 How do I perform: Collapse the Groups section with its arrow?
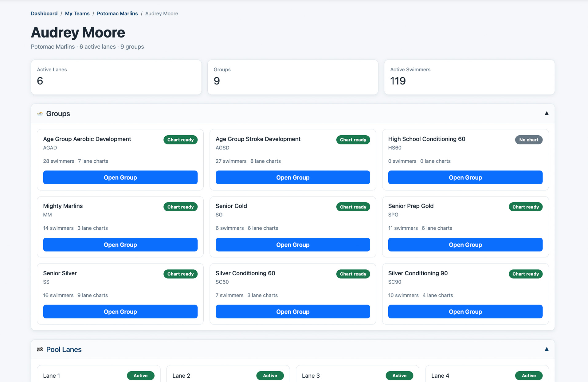(x=547, y=113)
